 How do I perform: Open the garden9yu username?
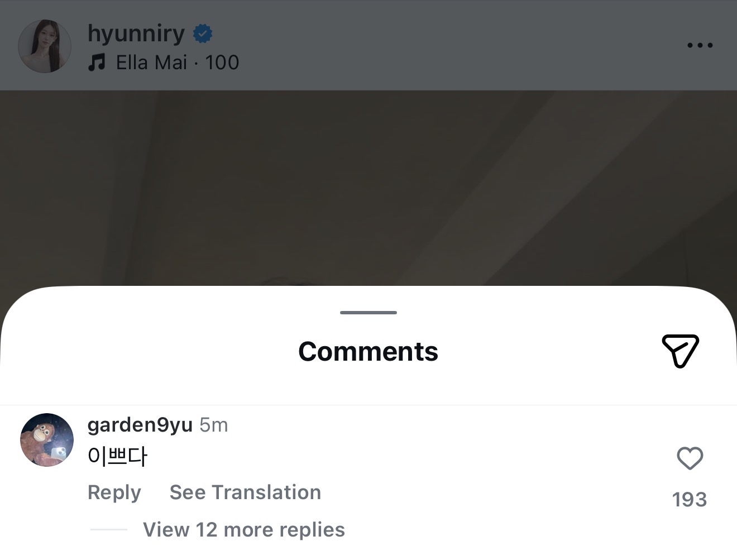[140, 425]
